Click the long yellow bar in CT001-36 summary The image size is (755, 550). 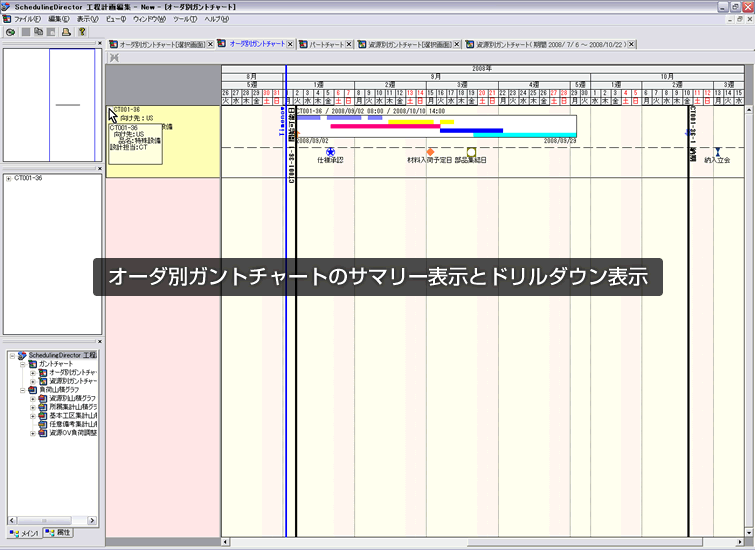tap(411, 122)
